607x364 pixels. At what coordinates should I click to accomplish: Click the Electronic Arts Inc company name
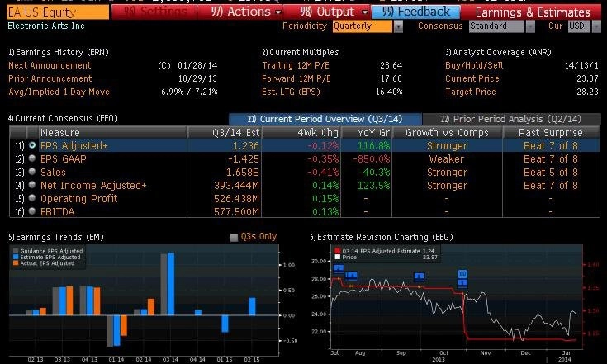coord(46,26)
